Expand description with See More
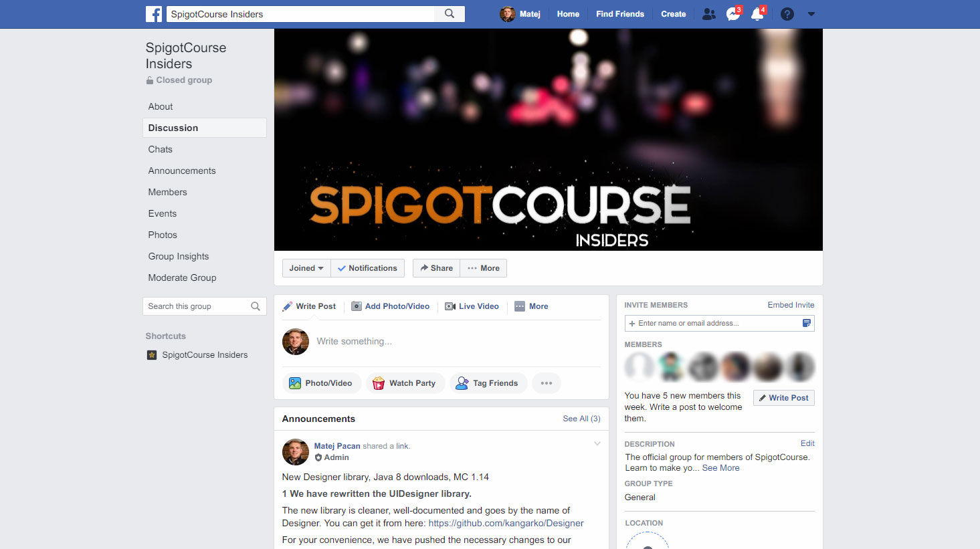Screen dimensions: 980x549 (720, 468)
